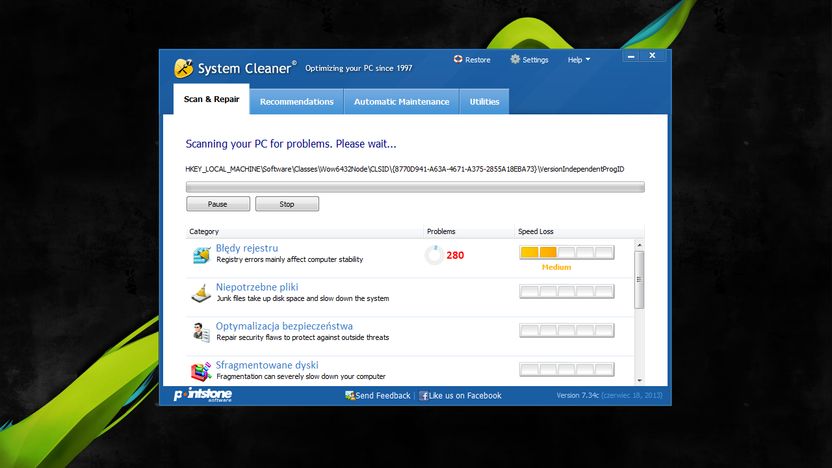Open the Help dropdown menu
The image size is (832, 468).
[x=578, y=60]
